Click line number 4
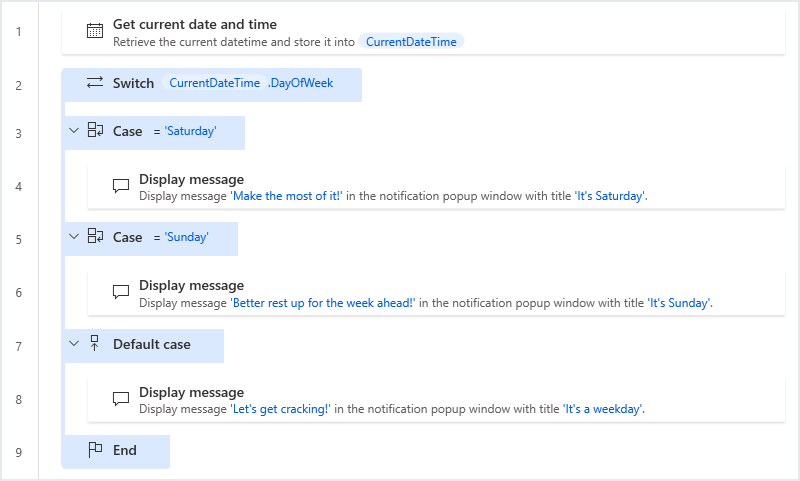The width and height of the screenshot is (800, 481). click(x=19, y=187)
